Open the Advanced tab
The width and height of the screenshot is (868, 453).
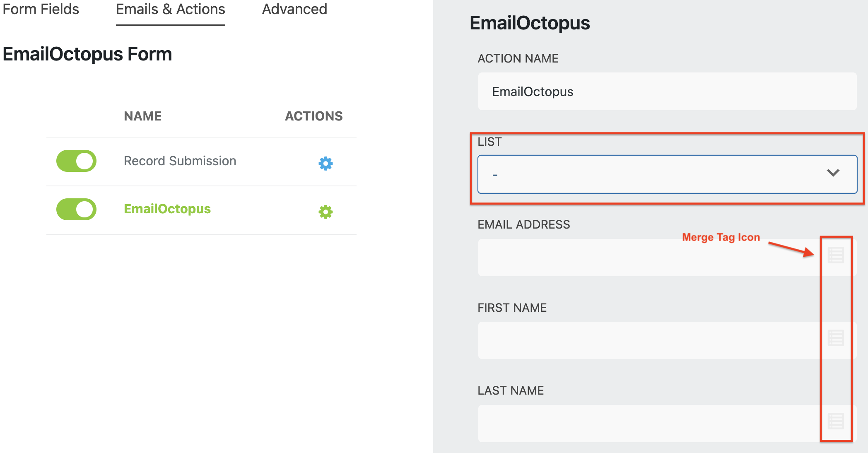tap(294, 9)
